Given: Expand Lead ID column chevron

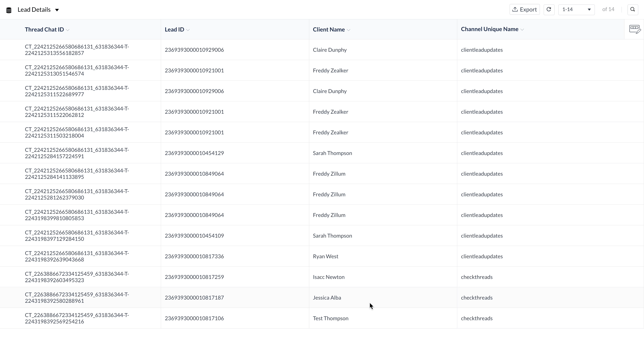Looking at the screenshot, I should point(188,30).
